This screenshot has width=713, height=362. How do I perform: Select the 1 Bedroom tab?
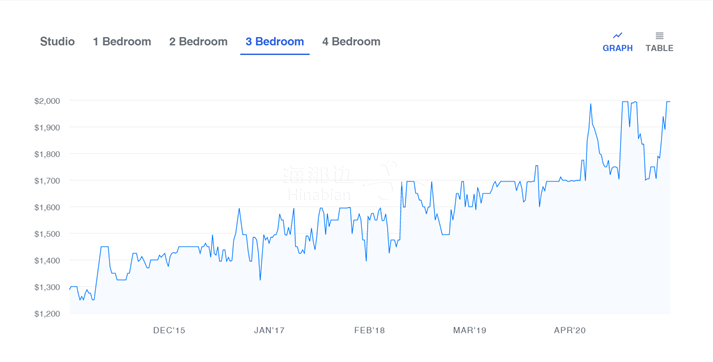tap(122, 41)
